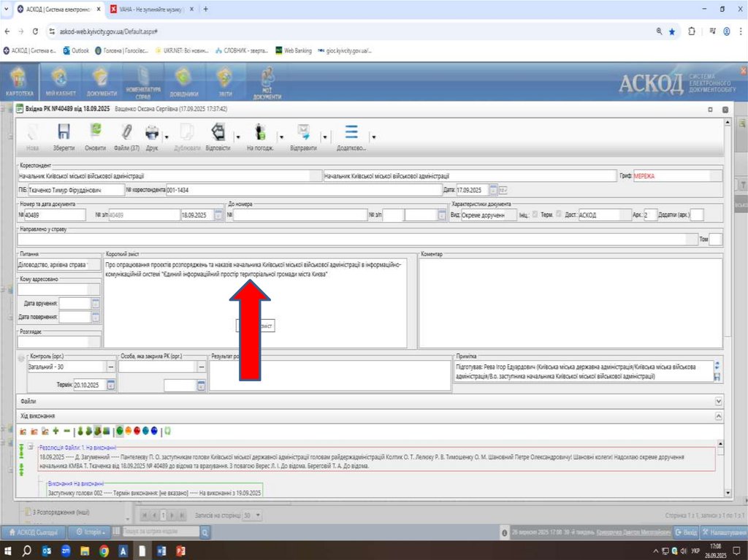Save the card with Зберегти
Screen dimensions: 748x560
coord(64,137)
